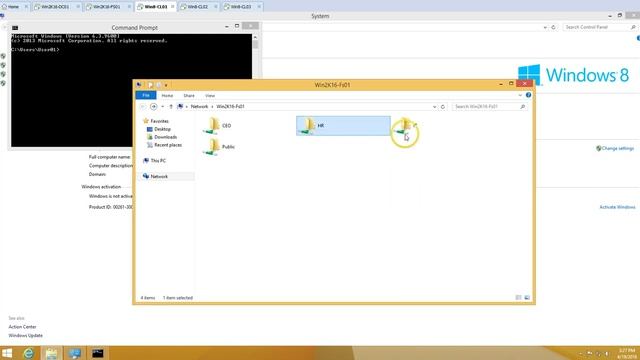The width and height of the screenshot is (640, 360).
Task: Expand address bar history dropdown
Action: tap(434, 107)
